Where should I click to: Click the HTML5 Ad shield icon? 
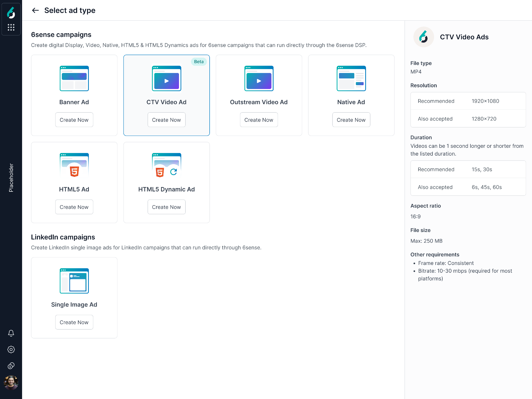click(74, 171)
